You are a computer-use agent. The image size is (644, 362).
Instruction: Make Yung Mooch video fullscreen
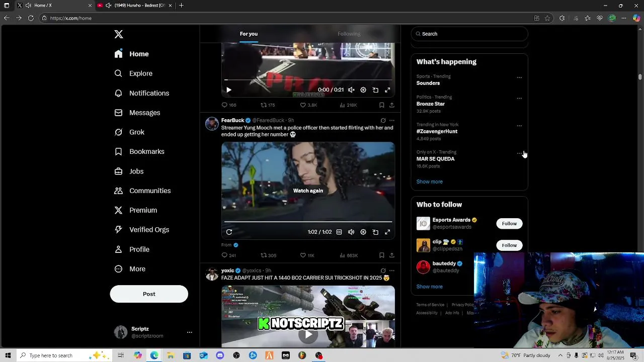[x=387, y=232]
